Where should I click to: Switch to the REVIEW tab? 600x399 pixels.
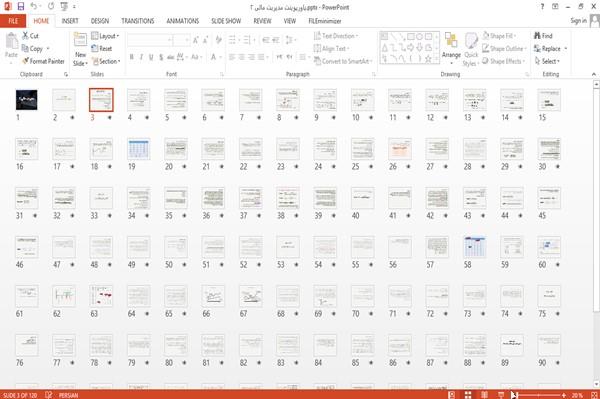pyautogui.click(x=262, y=21)
